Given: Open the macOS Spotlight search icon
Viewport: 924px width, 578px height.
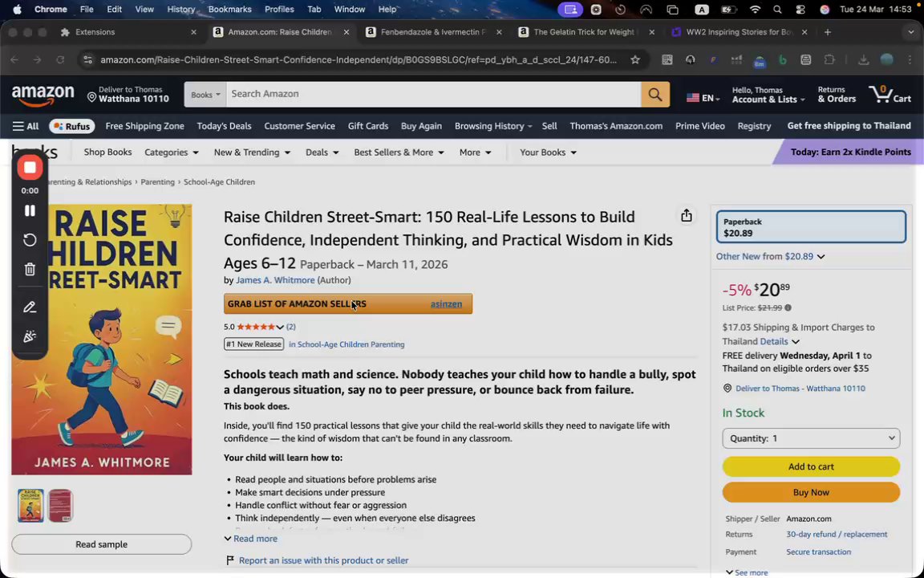Looking at the screenshot, I should point(778,10).
